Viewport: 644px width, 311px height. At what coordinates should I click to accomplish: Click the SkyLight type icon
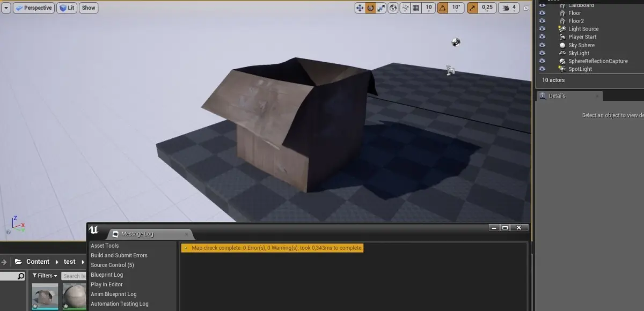click(562, 53)
